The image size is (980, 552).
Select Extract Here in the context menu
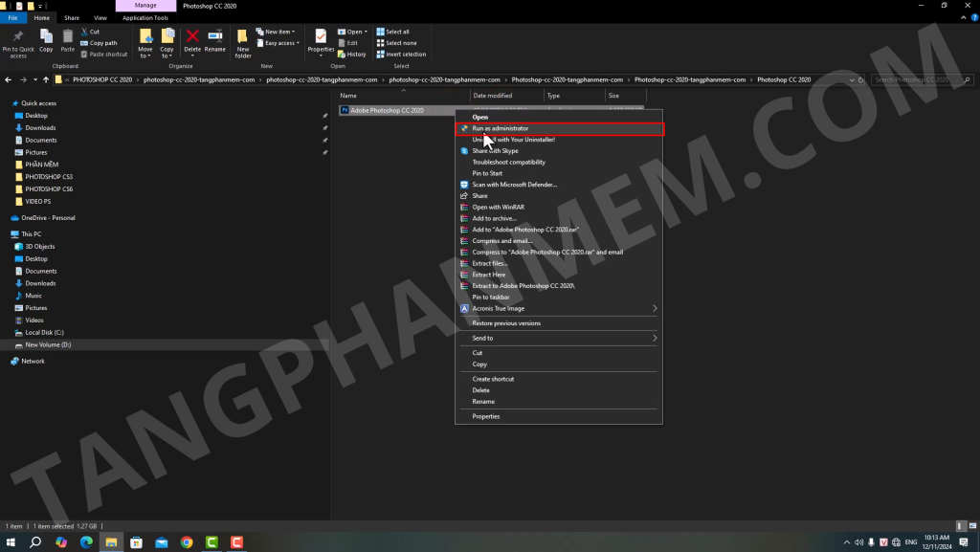pos(489,275)
